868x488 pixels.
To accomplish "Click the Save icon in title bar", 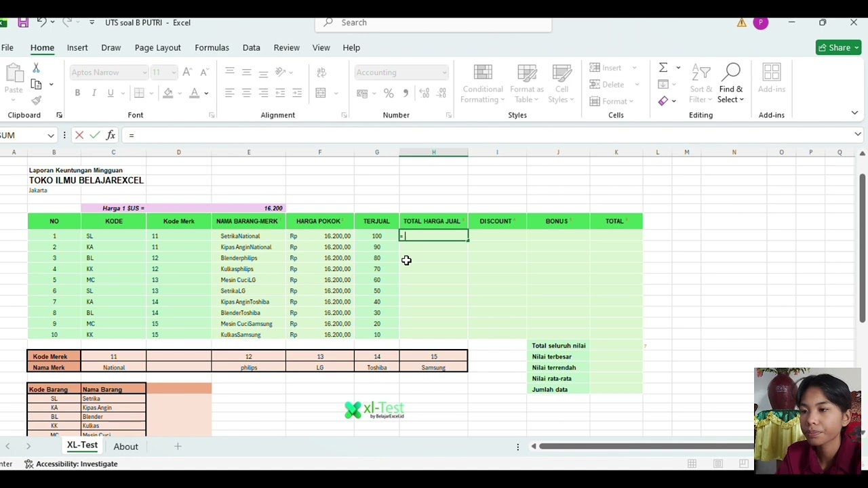I will [23, 22].
